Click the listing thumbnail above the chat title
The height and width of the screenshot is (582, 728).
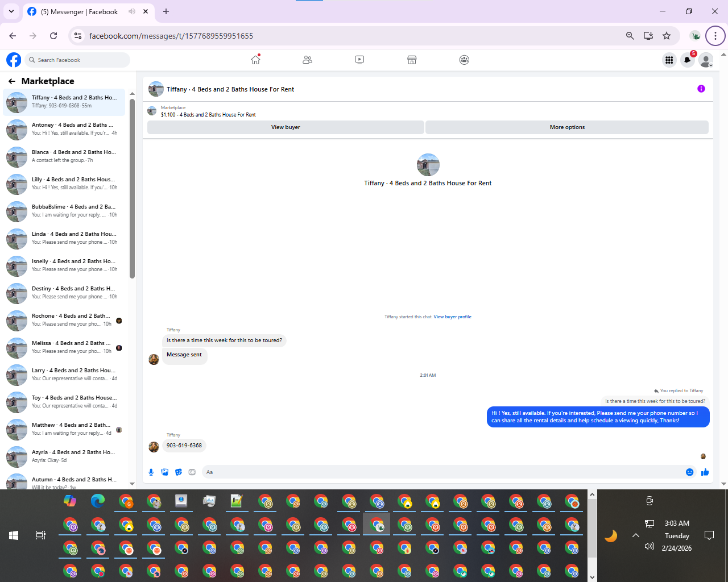click(428, 165)
